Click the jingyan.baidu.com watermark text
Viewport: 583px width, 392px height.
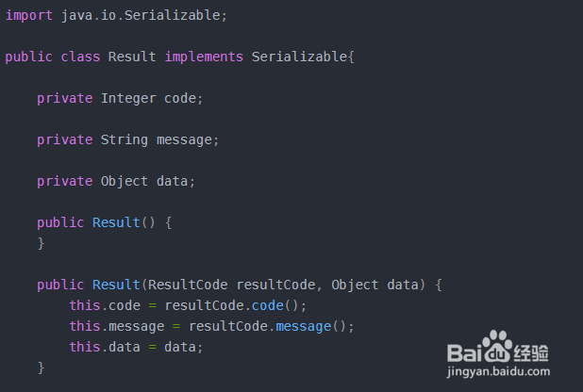(x=506, y=373)
